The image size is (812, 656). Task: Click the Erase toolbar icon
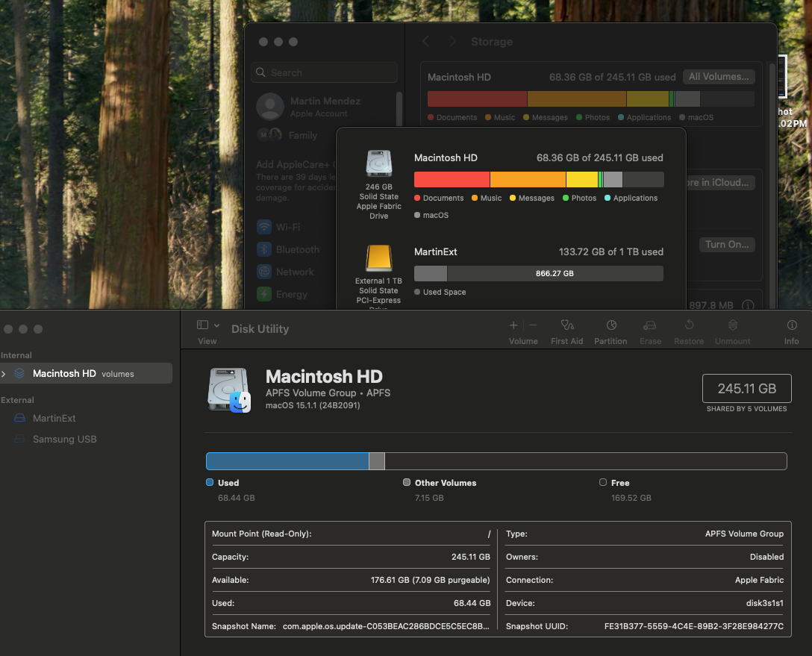(x=650, y=325)
